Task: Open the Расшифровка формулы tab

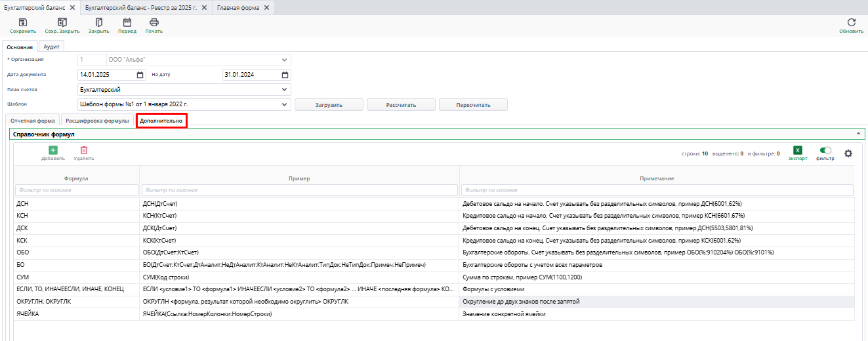Action: tap(97, 121)
